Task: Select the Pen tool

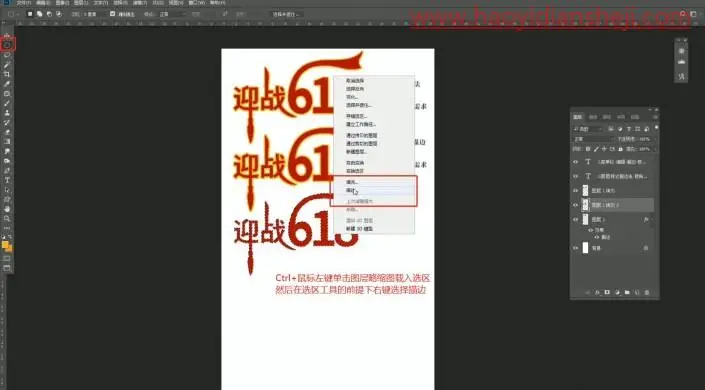Action: [7, 170]
